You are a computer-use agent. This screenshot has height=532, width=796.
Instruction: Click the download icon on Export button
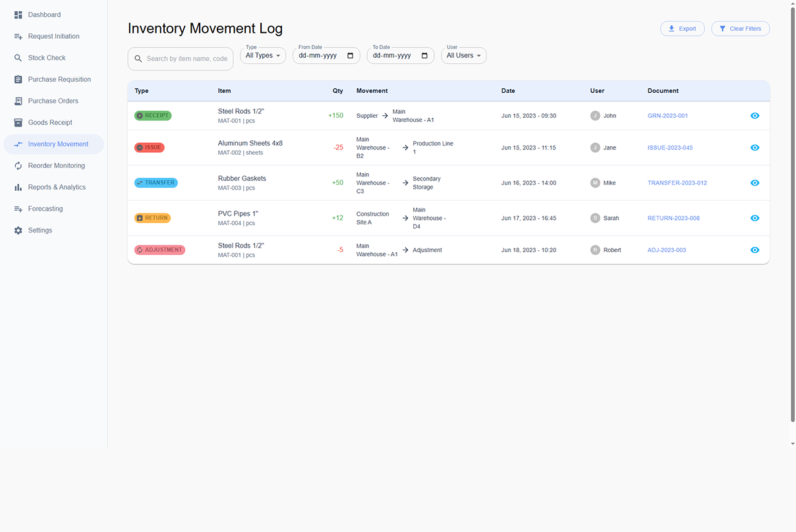pos(671,28)
